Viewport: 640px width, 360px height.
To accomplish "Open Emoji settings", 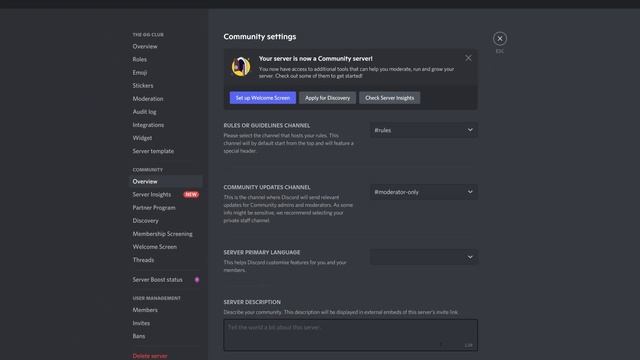I will [x=140, y=72].
